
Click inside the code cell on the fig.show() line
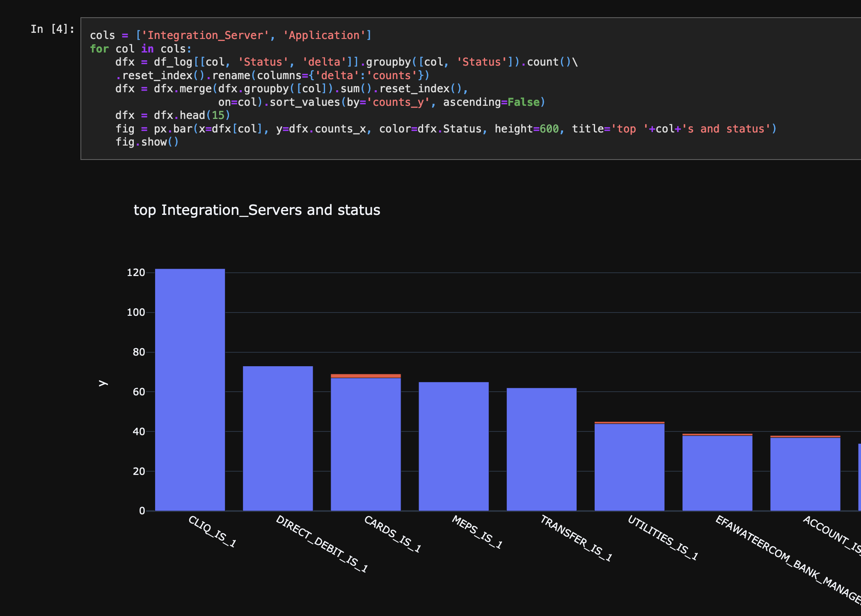coord(147,142)
